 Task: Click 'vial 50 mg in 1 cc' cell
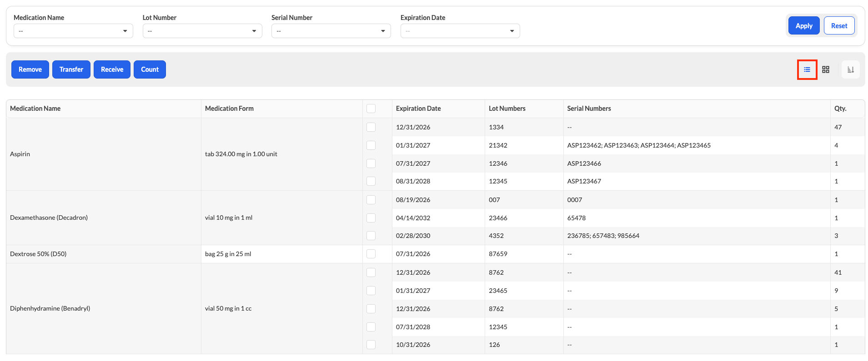click(282, 308)
